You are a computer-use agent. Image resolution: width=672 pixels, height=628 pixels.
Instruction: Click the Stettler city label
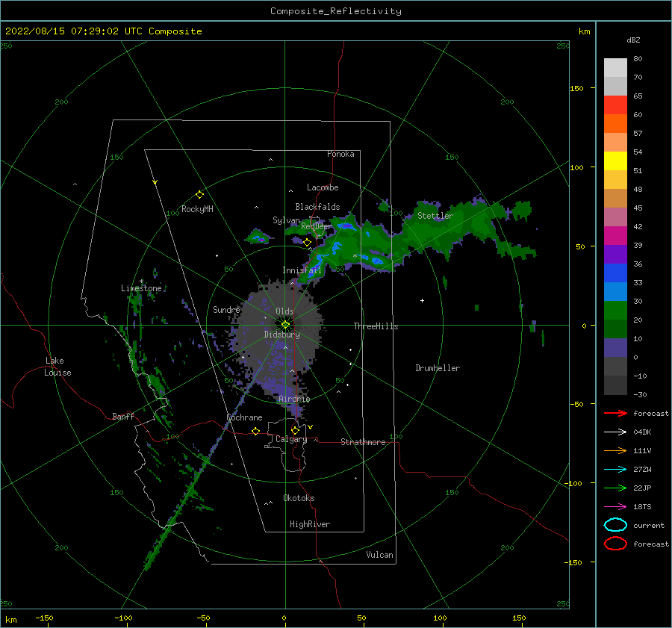[x=435, y=216]
